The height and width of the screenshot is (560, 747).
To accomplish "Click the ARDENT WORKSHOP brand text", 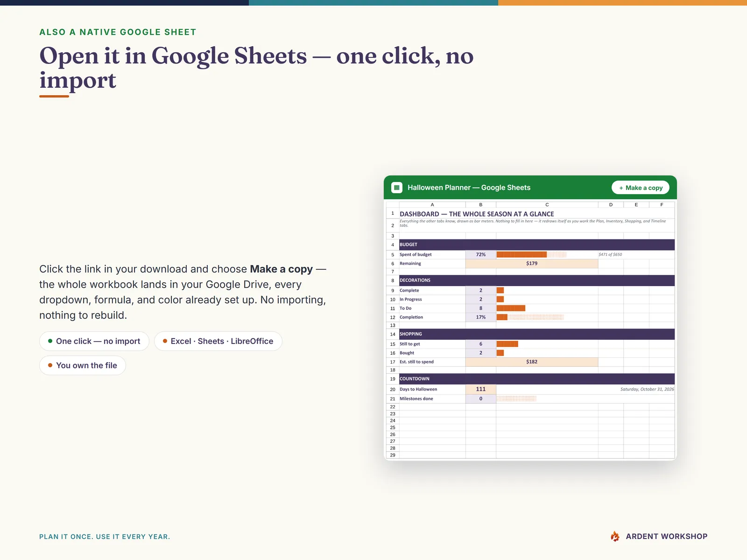I will pyautogui.click(x=667, y=537).
